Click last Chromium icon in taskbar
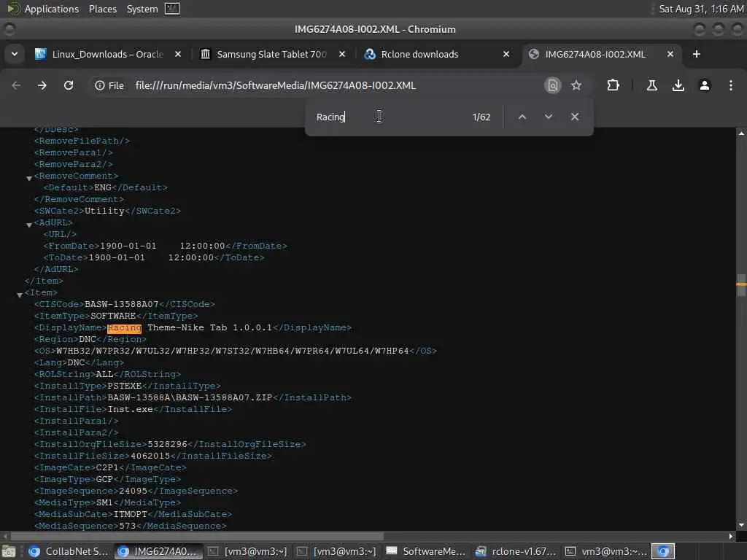 pyautogui.click(x=663, y=551)
